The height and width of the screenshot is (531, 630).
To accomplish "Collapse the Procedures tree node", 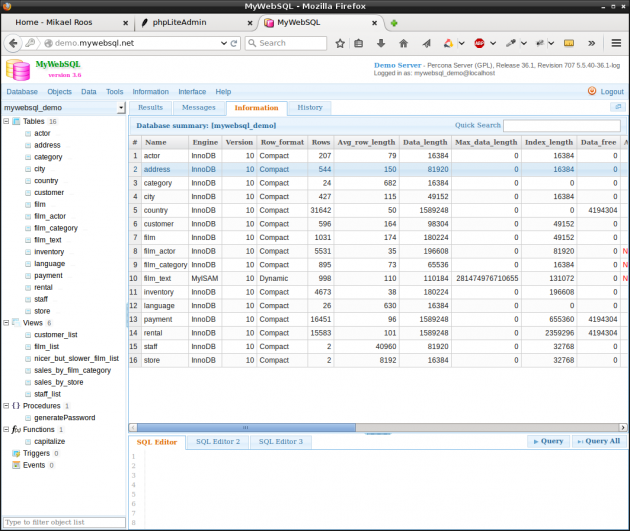I will [6, 406].
